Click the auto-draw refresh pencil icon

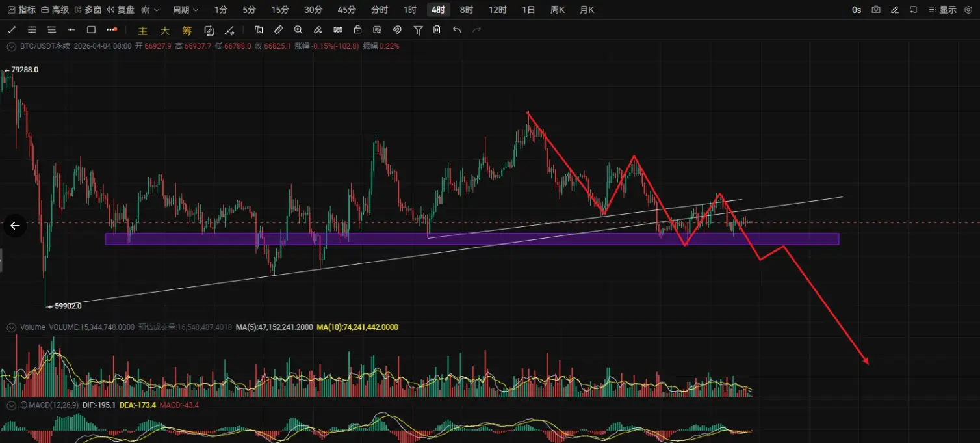(209, 30)
